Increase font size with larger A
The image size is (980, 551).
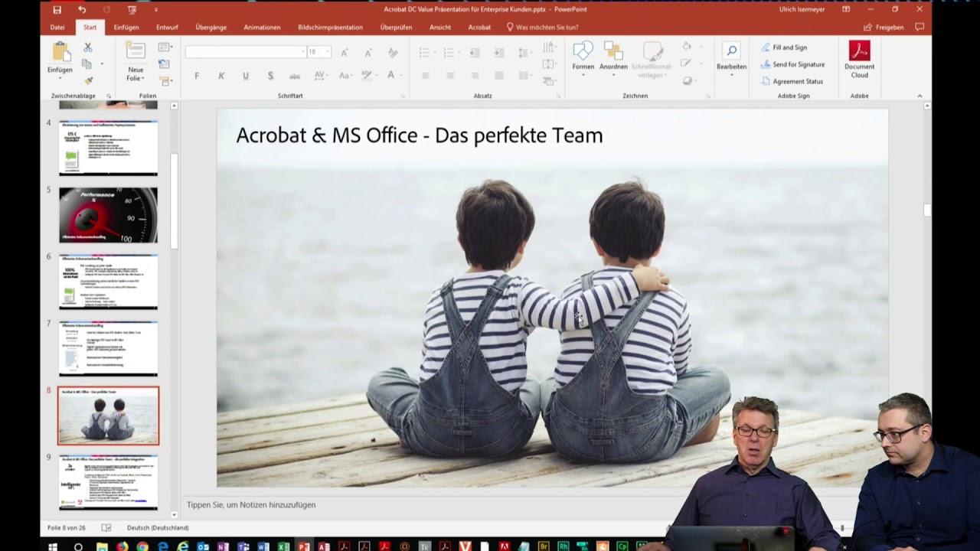[344, 52]
